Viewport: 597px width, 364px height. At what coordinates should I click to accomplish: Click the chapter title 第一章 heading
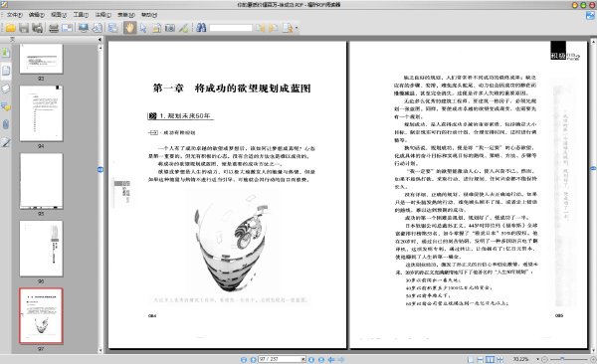(232, 88)
